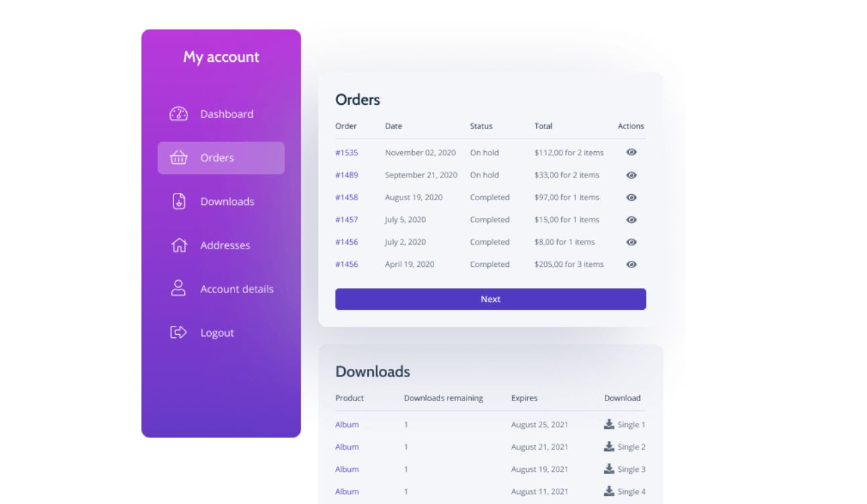Click download icon for Single 3
This screenshot has width=867, height=504.
[609, 468]
